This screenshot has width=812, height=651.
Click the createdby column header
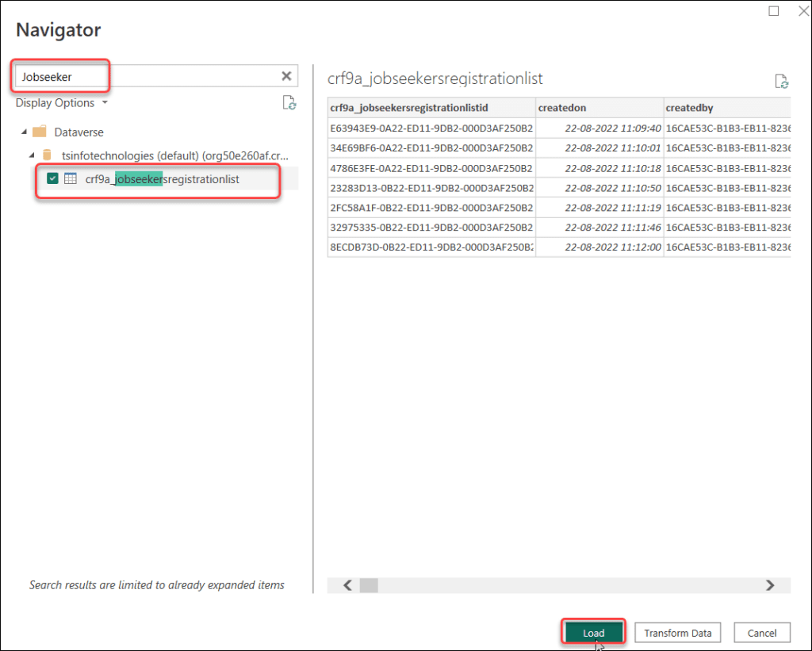click(x=727, y=108)
